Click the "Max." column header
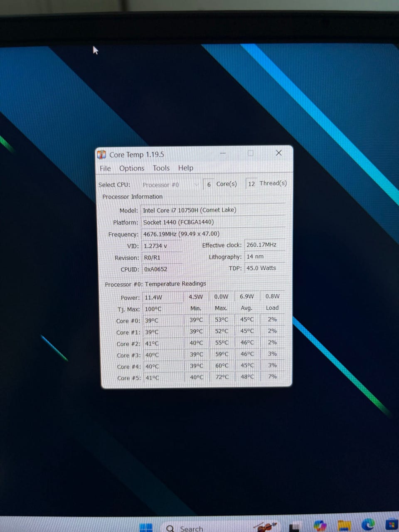The image size is (399, 532). pyautogui.click(x=221, y=308)
